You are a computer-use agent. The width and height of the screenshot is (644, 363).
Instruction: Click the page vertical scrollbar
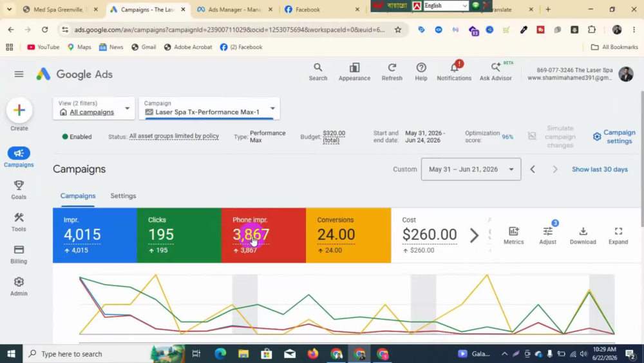pos(641,158)
